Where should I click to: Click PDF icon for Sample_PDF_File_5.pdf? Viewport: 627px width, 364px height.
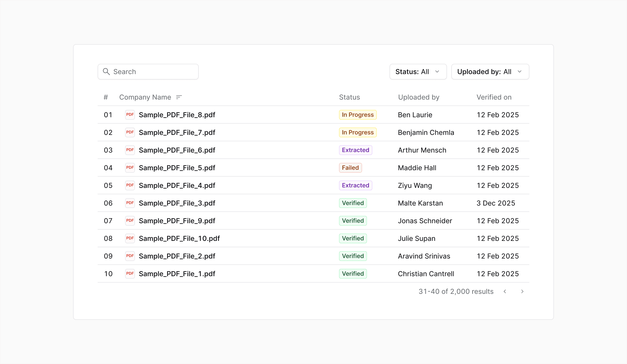click(130, 168)
